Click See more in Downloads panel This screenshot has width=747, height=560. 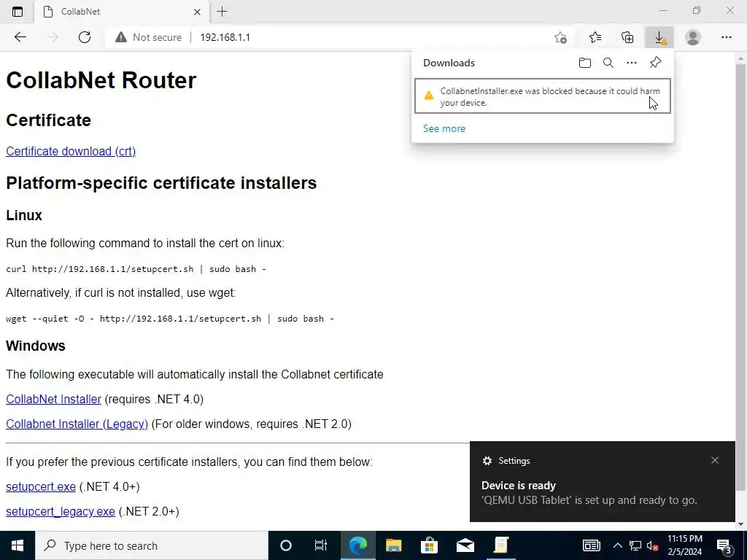[444, 128]
